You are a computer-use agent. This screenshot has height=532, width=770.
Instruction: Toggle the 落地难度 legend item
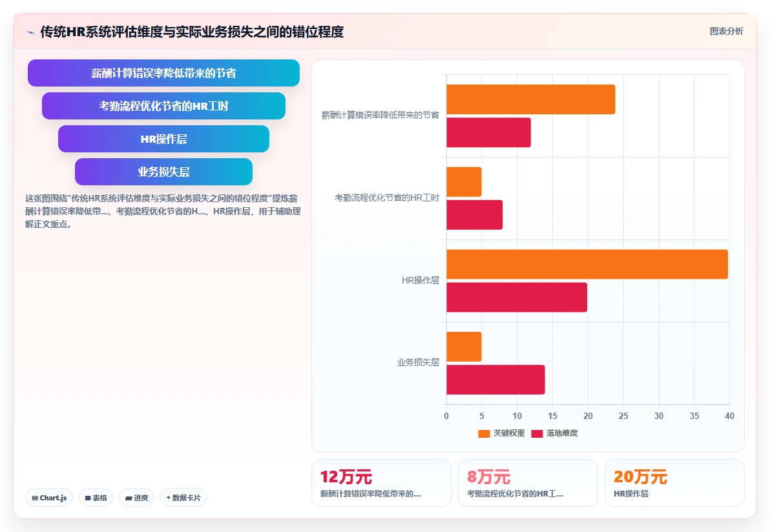click(554, 433)
